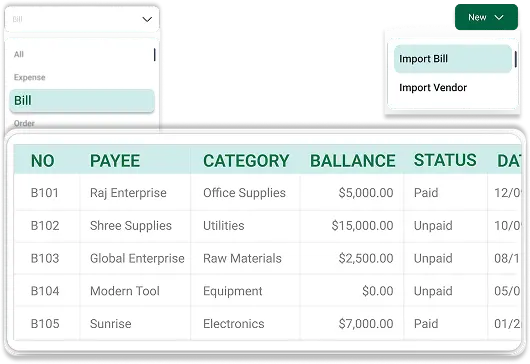The image size is (530, 364).
Task: Choose Import Vendor from the New menu
Action: pos(433,88)
